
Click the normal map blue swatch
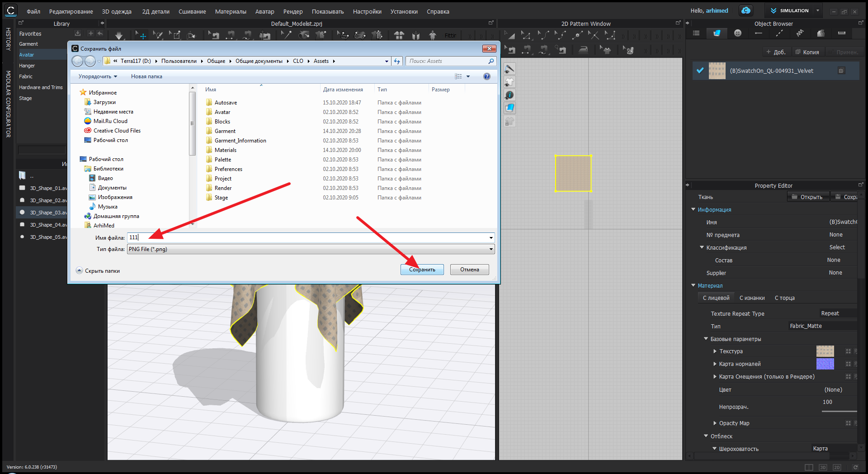(x=825, y=364)
